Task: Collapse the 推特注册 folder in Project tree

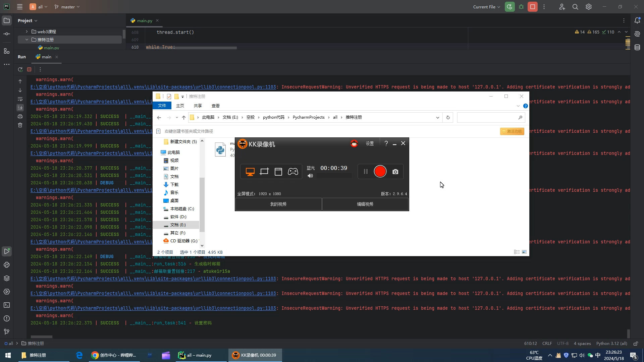Action: coord(26,40)
